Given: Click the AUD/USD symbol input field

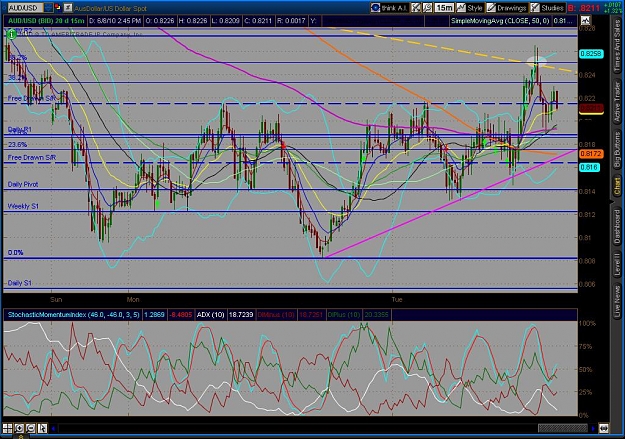Looking at the screenshot, I should 25,8.
